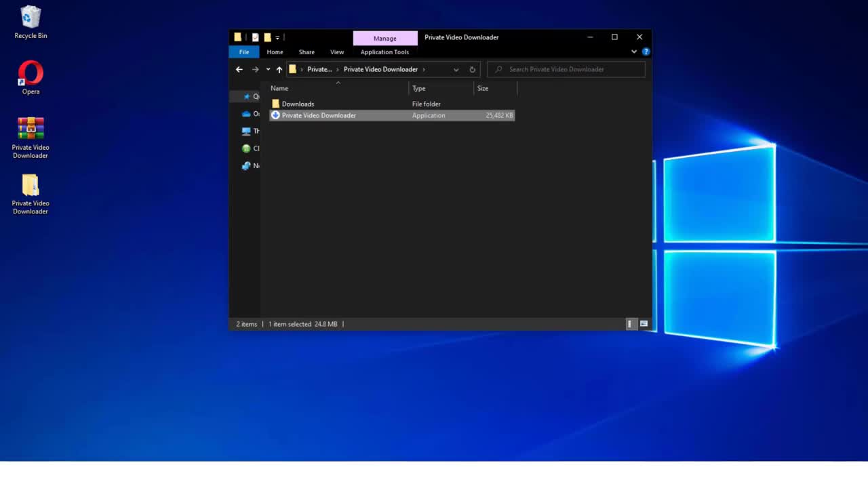Expand chevron after Private Video Downloader breadcrumb

[425, 69]
